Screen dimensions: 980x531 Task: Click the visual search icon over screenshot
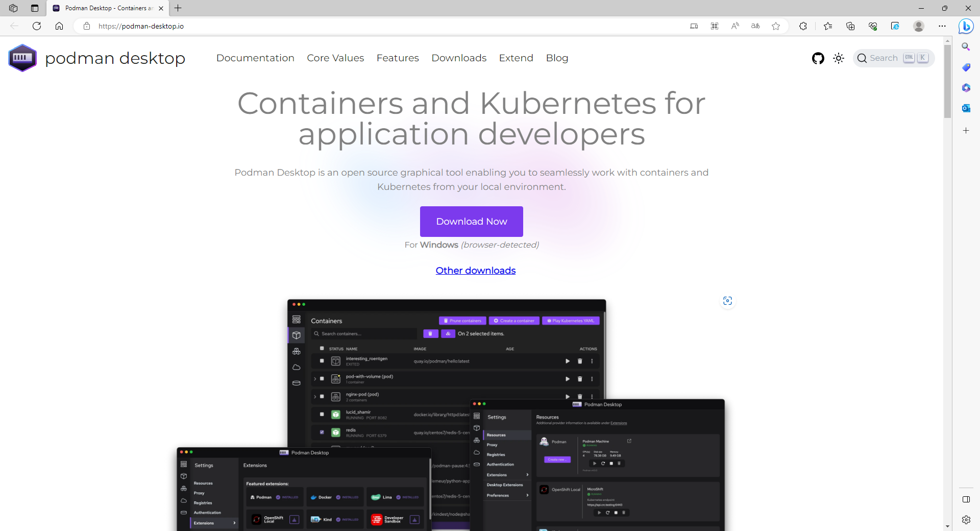[727, 301]
